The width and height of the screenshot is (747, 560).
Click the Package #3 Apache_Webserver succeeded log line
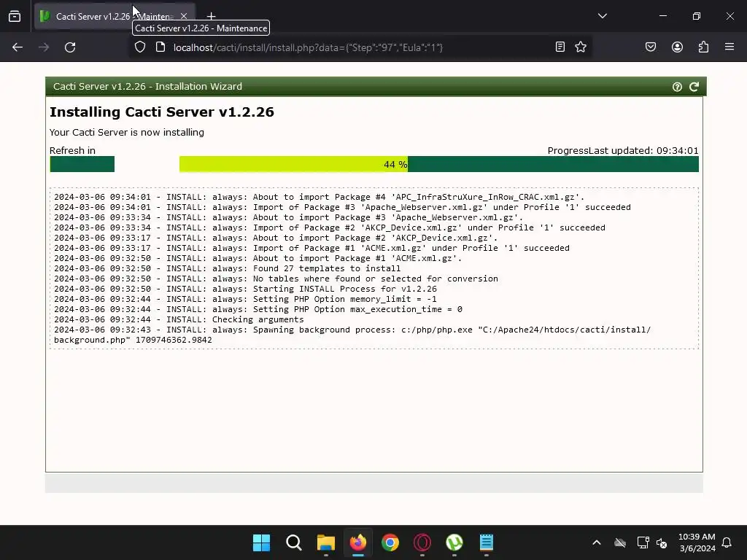tap(342, 207)
